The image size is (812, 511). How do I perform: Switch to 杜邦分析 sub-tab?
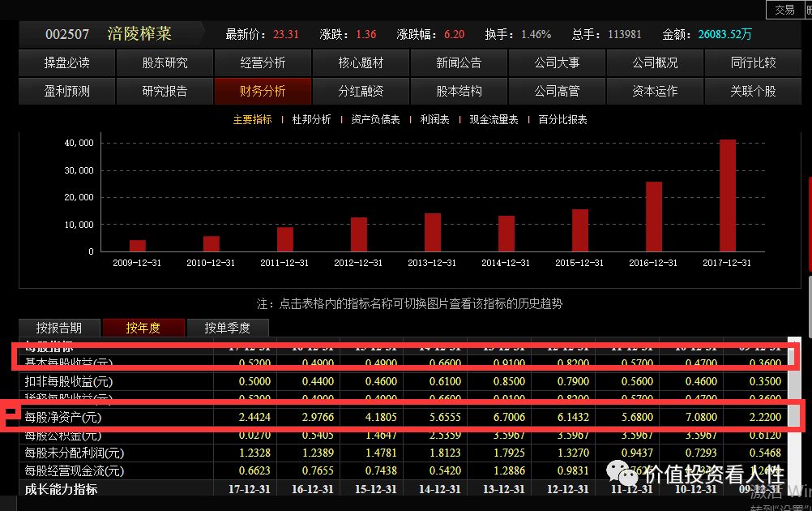tap(311, 120)
